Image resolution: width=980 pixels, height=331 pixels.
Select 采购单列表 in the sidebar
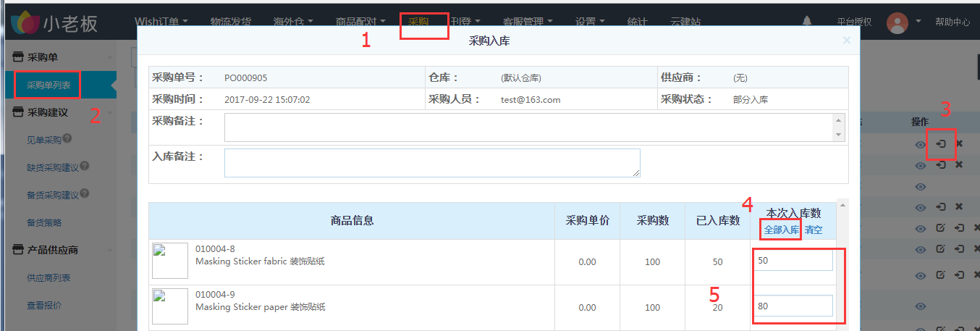(x=48, y=85)
